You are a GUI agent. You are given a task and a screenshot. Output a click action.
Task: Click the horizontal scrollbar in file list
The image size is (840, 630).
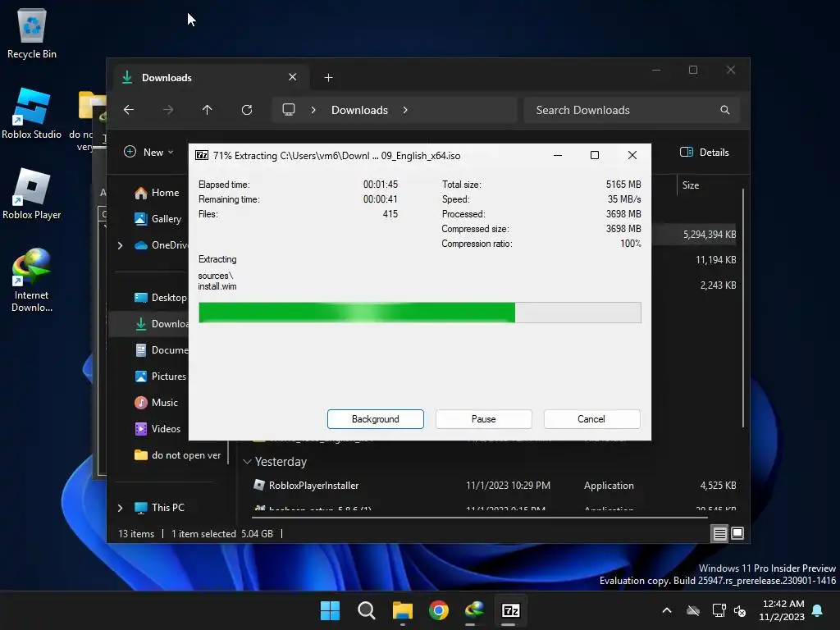click(x=479, y=518)
